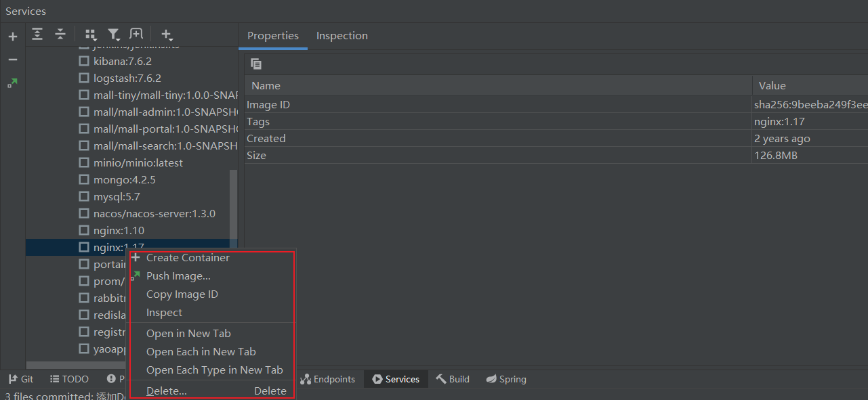Choose Open in New Tab from context menu
868x400 pixels.
click(x=212, y=334)
